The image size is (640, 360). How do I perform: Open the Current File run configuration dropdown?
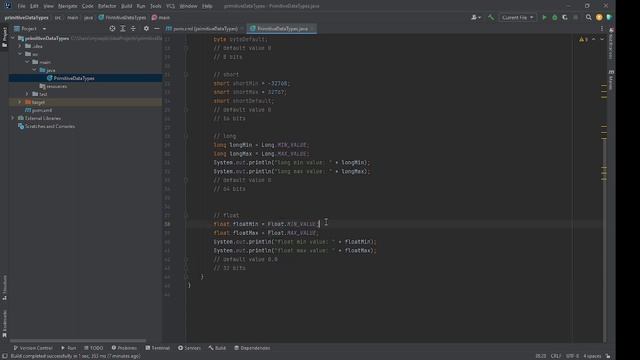pos(517,18)
